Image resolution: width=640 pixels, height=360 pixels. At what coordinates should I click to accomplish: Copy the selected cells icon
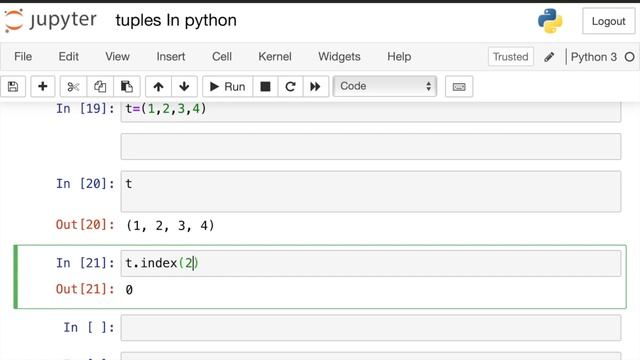pos(100,87)
